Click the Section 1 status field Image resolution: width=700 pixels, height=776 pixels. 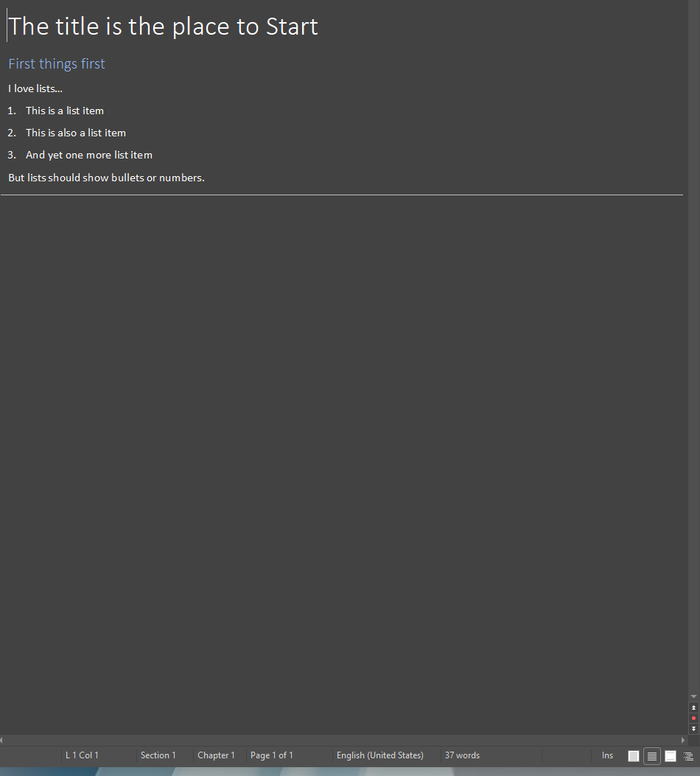point(158,755)
